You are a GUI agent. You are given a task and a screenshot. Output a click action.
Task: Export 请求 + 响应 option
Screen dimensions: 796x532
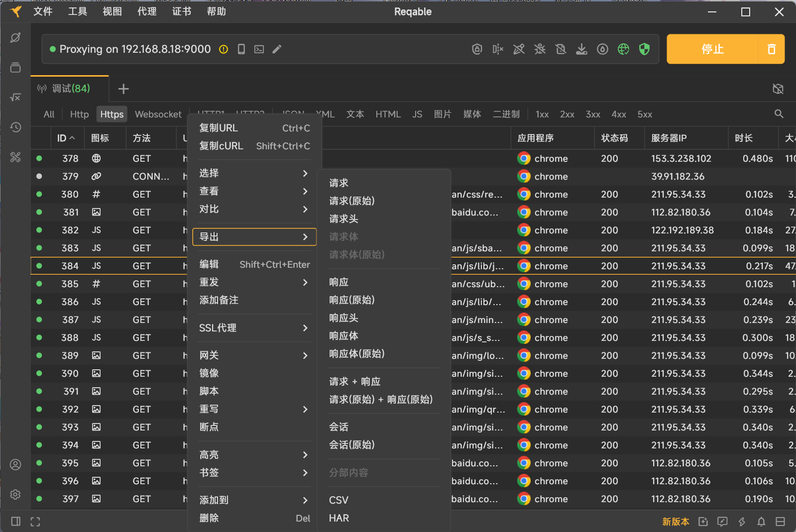point(384,382)
